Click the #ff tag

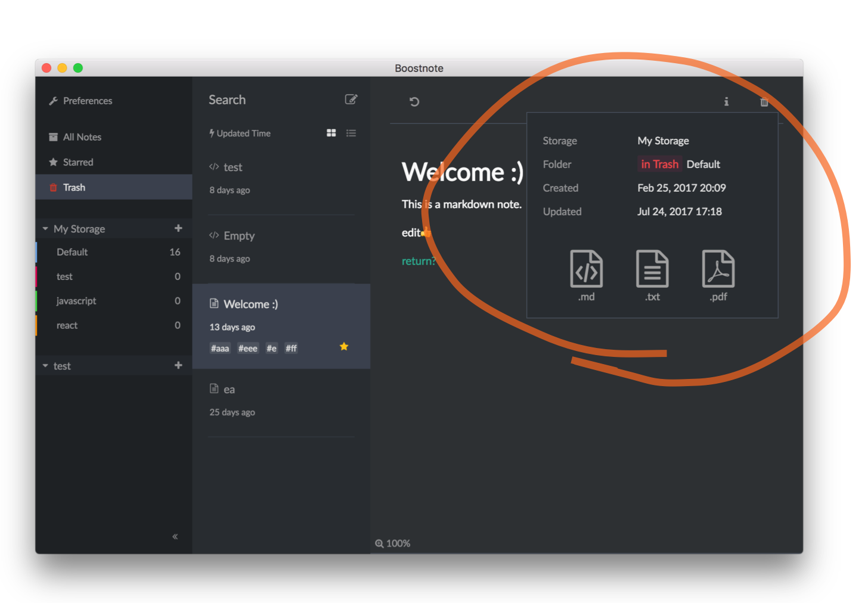[x=291, y=349]
